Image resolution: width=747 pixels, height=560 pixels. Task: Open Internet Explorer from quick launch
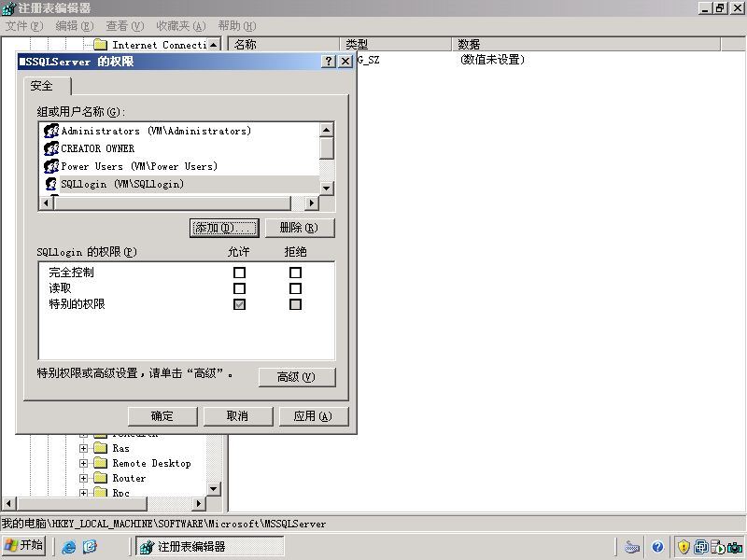pyautogui.click(x=69, y=546)
